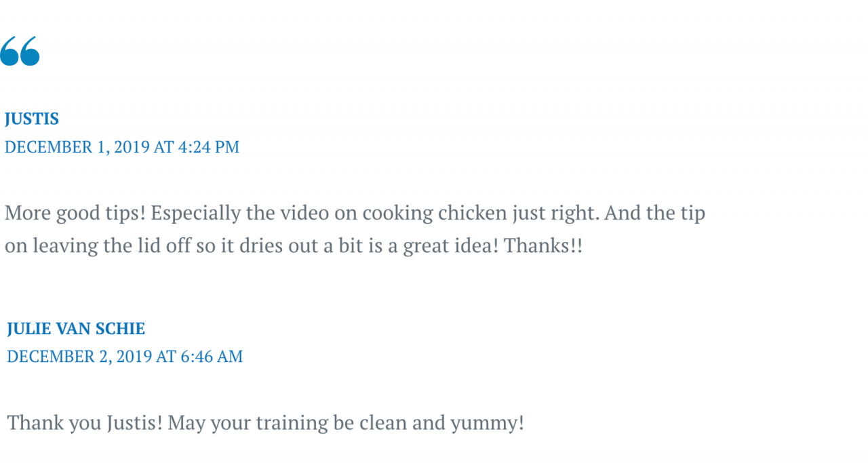Open the December 2, 2019 reply permalink
868x463 pixels.
coord(125,357)
